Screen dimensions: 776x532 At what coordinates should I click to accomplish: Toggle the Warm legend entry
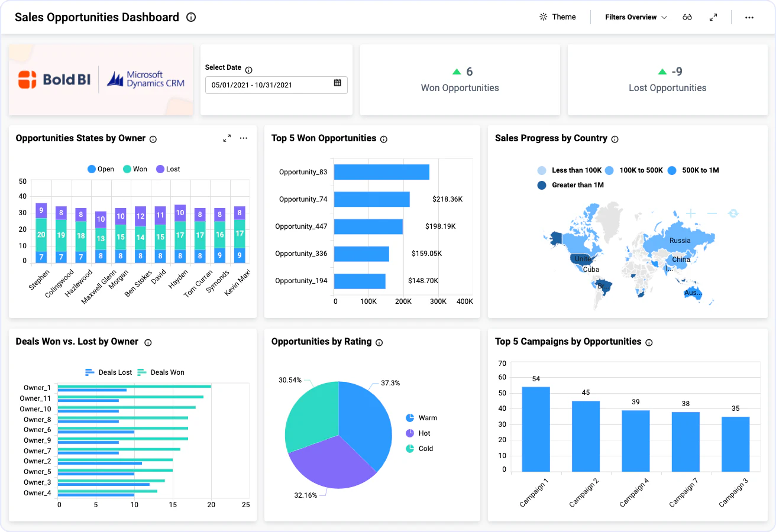422,418
